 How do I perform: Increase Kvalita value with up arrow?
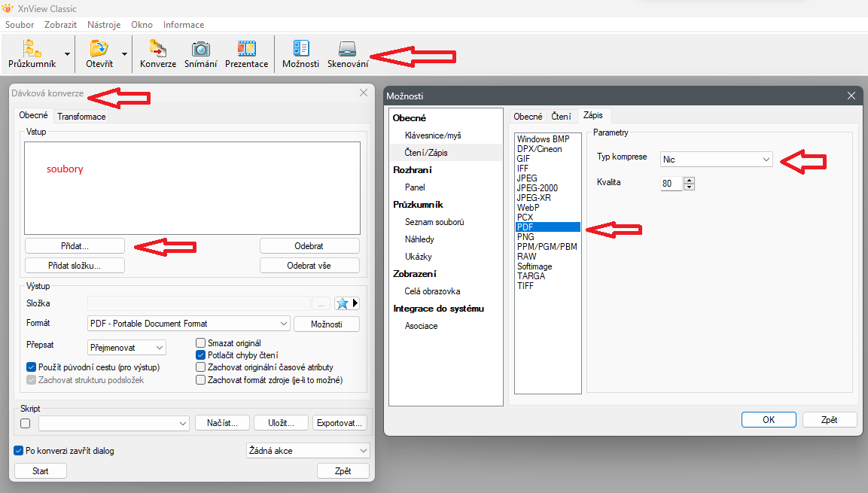689,180
